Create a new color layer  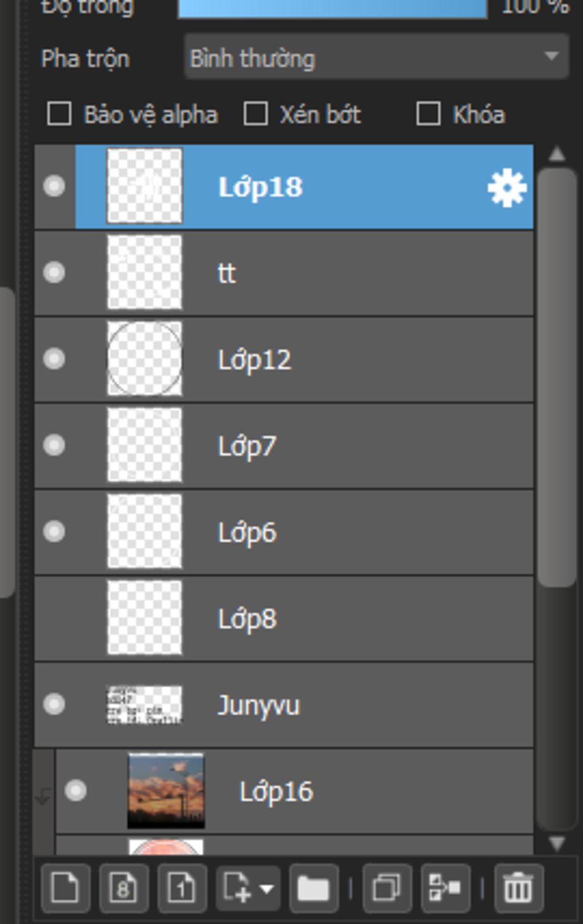[x=65, y=888]
